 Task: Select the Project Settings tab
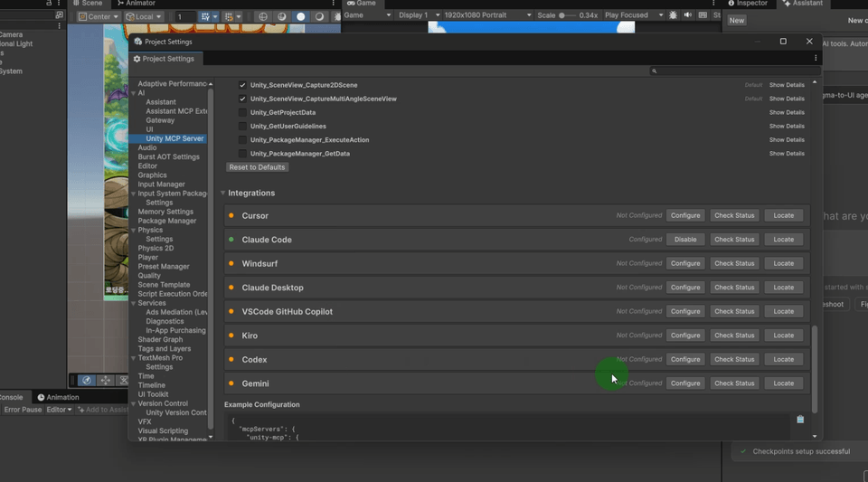(x=164, y=59)
